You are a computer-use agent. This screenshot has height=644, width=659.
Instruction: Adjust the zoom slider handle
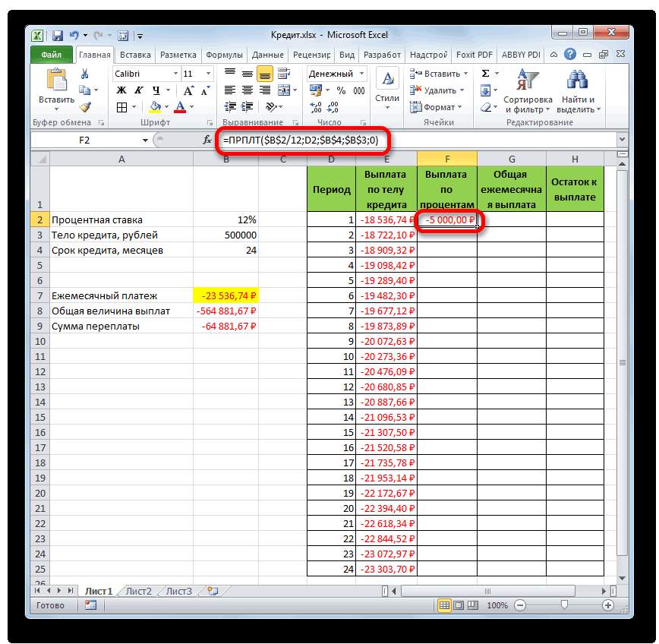pyautogui.click(x=564, y=605)
